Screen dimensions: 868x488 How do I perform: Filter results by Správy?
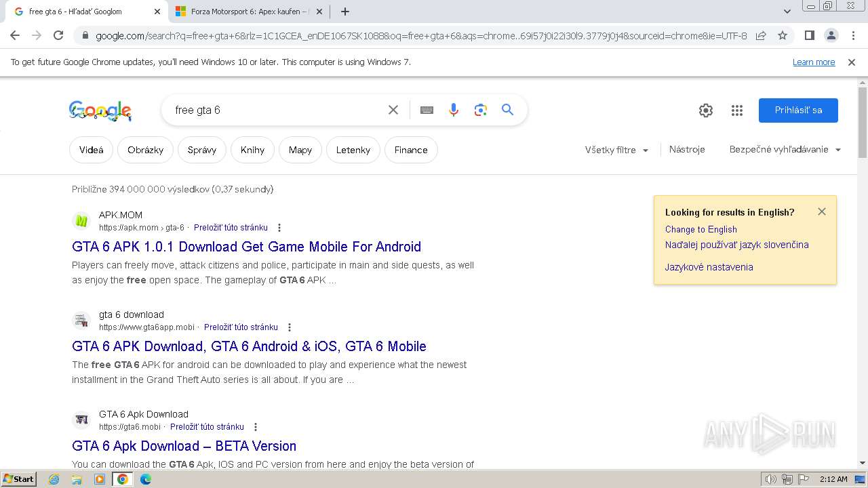point(202,150)
